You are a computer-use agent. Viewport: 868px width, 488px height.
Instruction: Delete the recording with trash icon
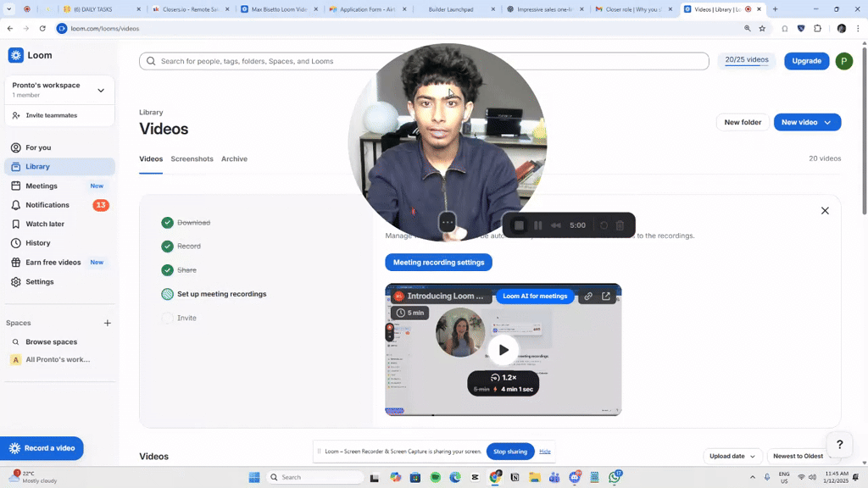(620, 225)
